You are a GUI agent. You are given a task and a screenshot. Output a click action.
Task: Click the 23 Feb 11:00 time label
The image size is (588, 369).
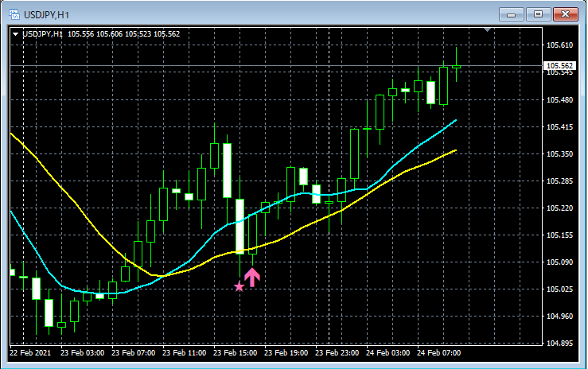[185, 353]
